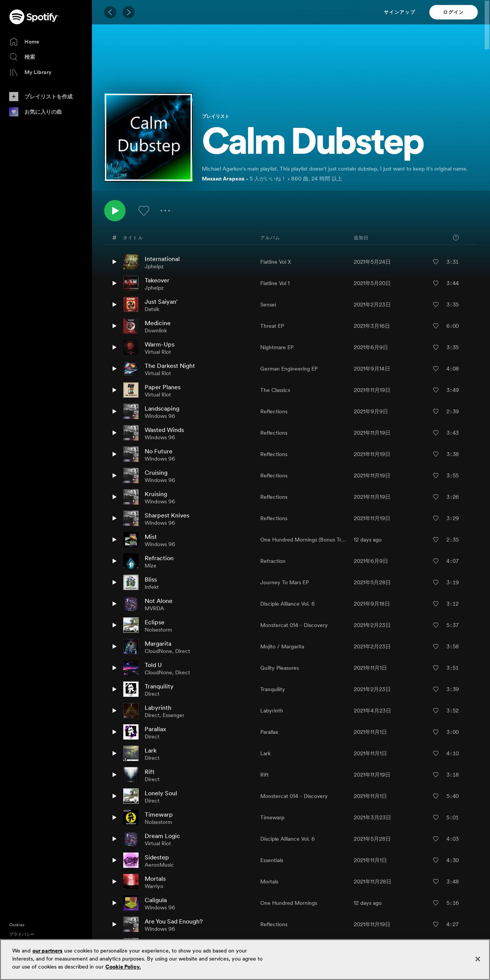Image resolution: width=490 pixels, height=980 pixels.
Task: Like the track Are You Sad Enough?
Action: pyautogui.click(x=436, y=924)
